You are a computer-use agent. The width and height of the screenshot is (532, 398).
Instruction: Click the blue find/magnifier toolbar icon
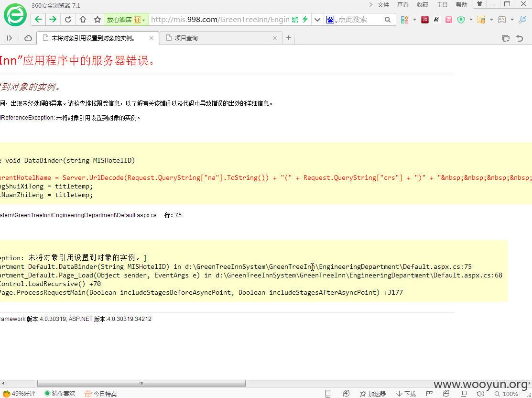point(522,20)
